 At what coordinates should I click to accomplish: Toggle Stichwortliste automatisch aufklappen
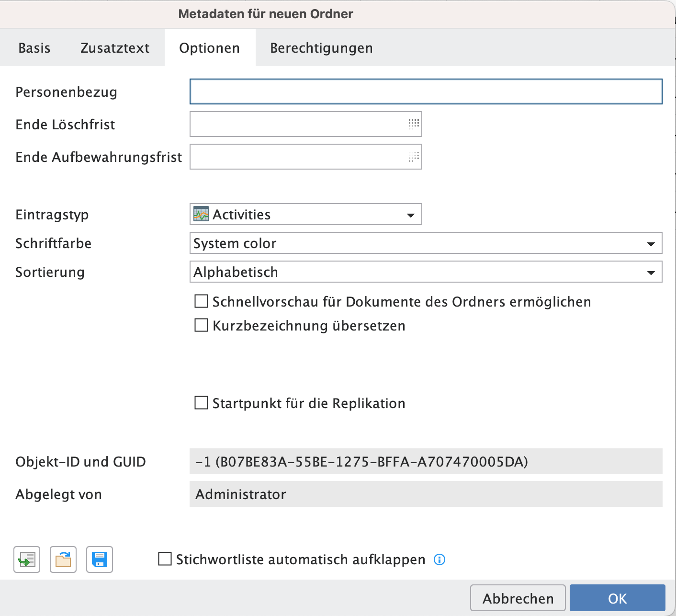[165, 559]
